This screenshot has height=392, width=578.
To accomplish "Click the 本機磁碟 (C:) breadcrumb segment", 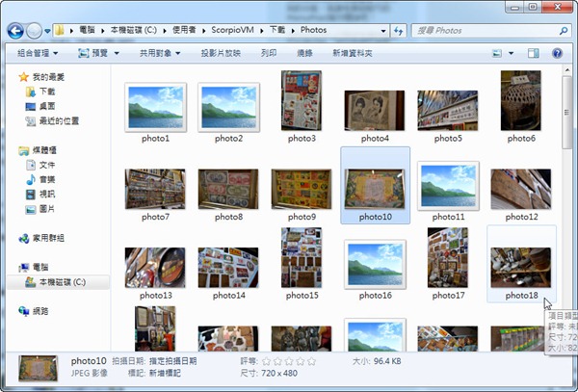I will tap(134, 30).
